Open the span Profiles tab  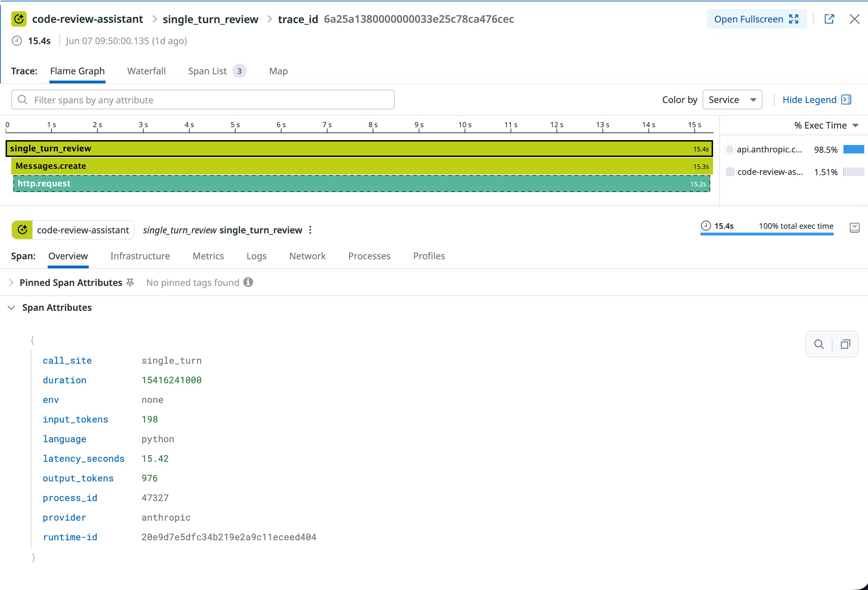(429, 256)
